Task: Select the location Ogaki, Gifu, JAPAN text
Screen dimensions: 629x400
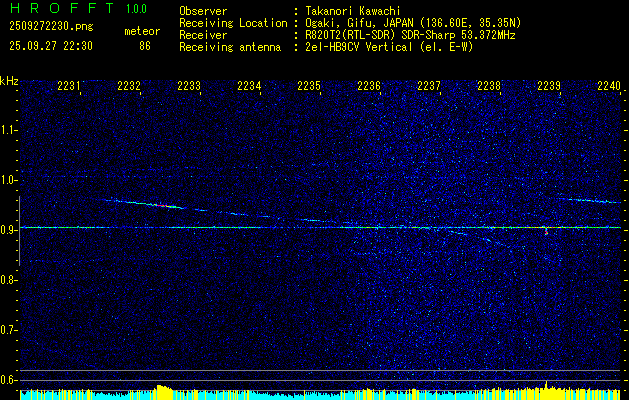Action: (x=413, y=23)
